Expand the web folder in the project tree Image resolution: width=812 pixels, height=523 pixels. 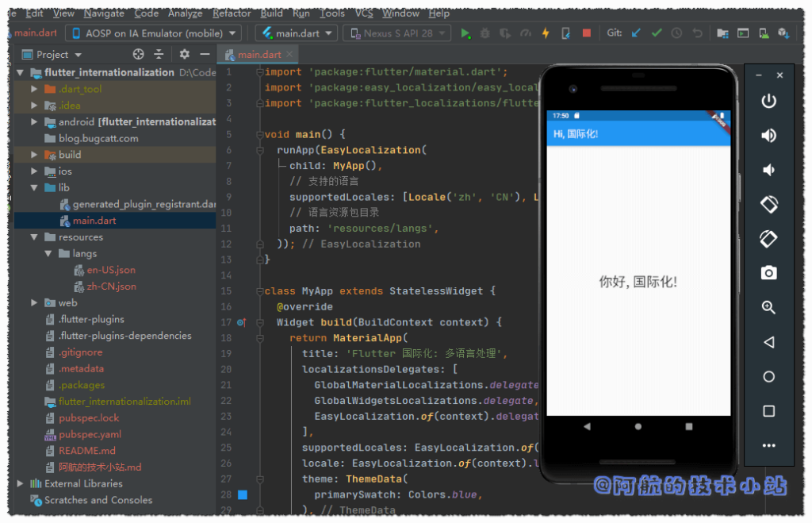pos(33,302)
